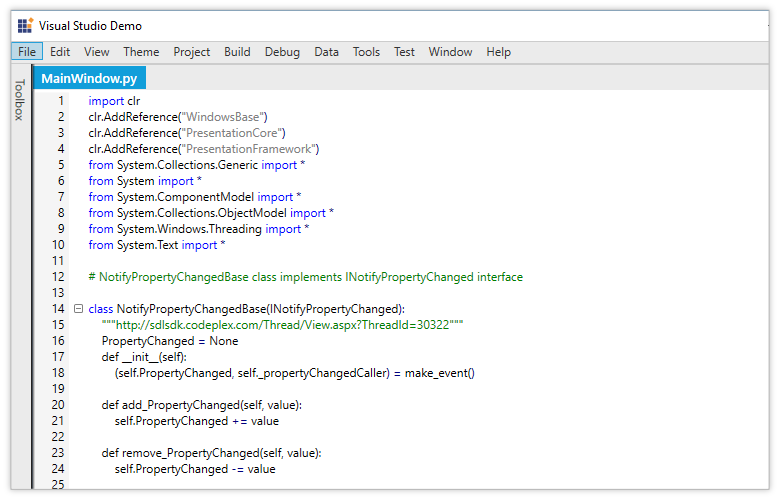Open the File menu
Image resolution: width=781 pixels, height=500 pixels.
[x=27, y=52]
